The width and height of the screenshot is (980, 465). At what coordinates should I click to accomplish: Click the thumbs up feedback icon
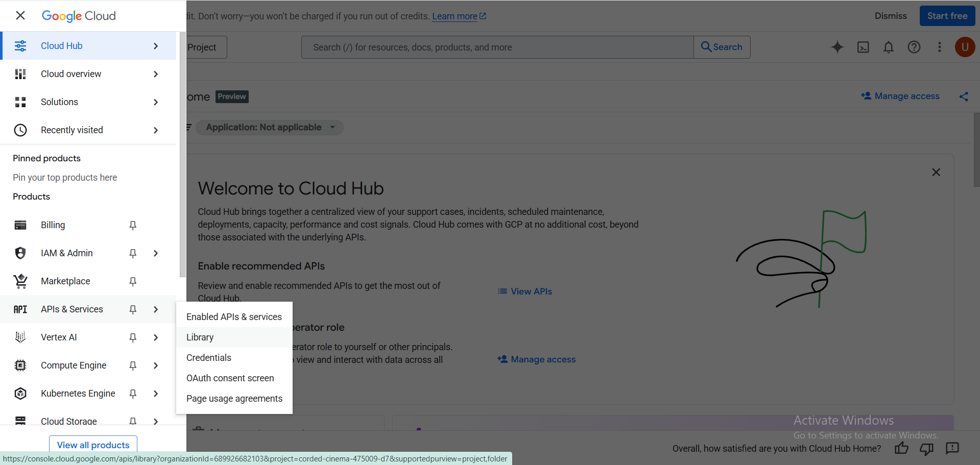pyautogui.click(x=901, y=448)
